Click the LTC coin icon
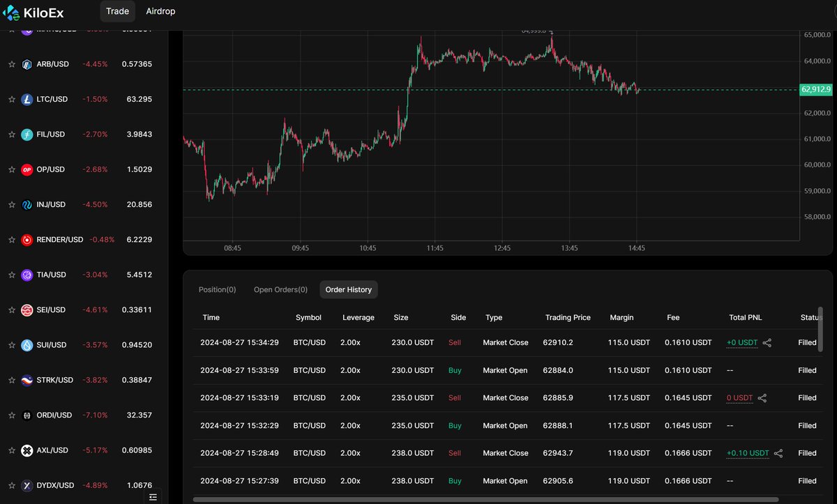Viewport: 837px width, 504px height. click(x=27, y=100)
